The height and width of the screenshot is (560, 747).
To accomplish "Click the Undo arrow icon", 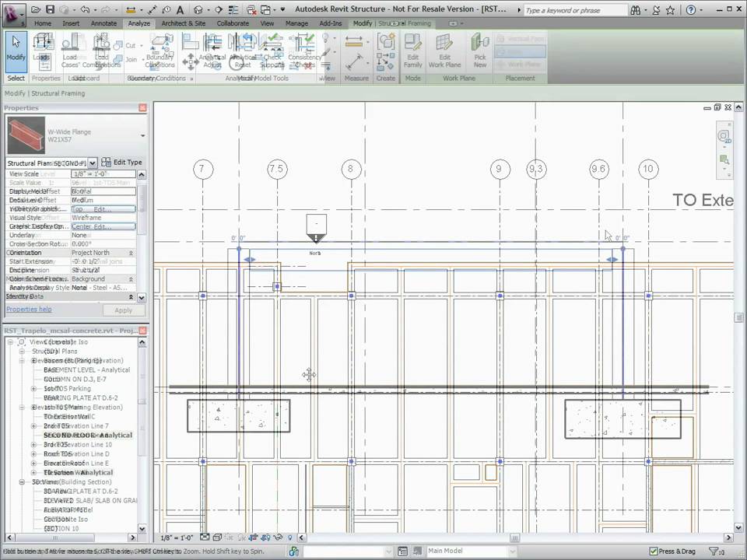I will click(85, 9).
